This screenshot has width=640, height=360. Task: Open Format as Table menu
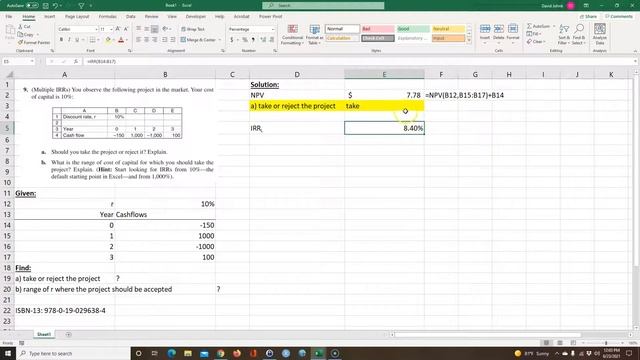(x=315, y=34)
